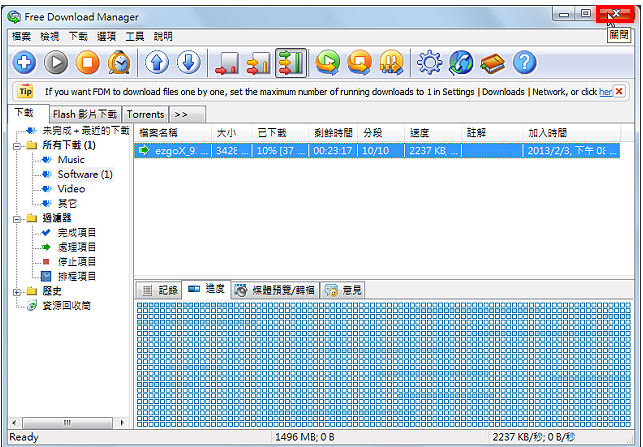Move download up with up-arrow icon
This screenshot has width=643, height=447.
point(157,63)
